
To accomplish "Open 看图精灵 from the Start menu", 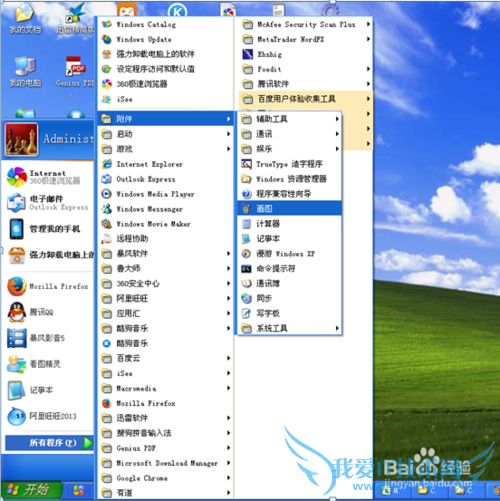I will pyautogui.click(x=48, y=364).
